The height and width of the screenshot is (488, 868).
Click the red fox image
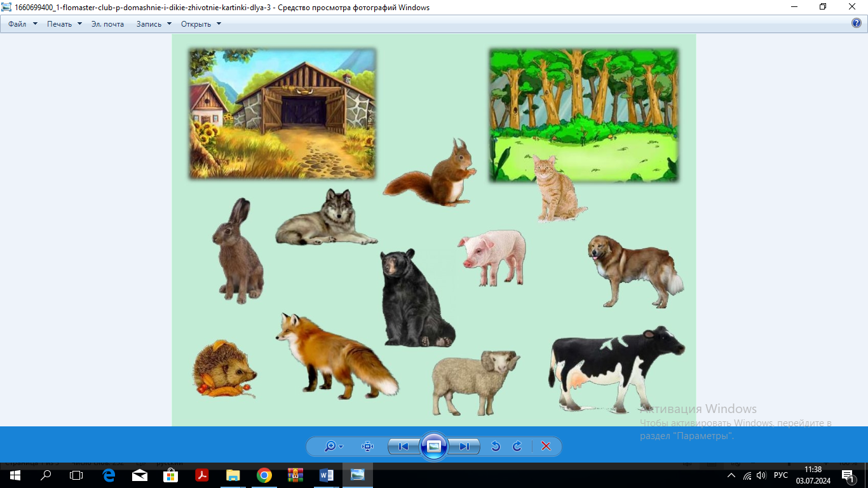[x=337, y=356]
